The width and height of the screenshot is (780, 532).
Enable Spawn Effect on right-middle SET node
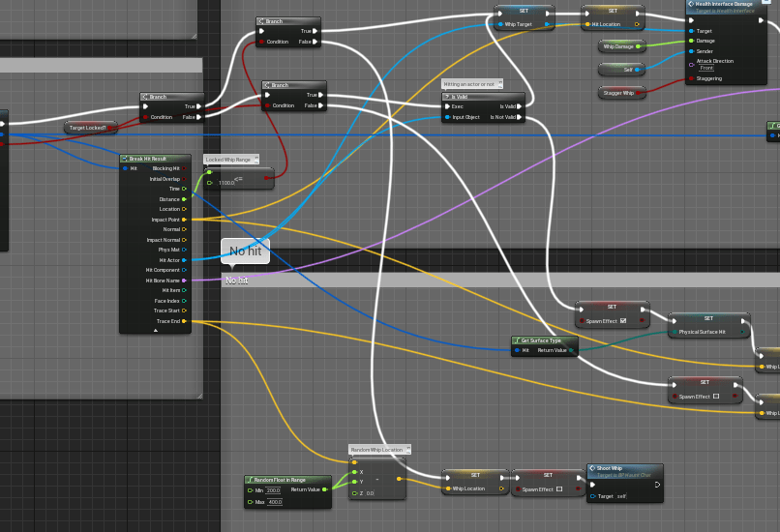pos(717,397)
